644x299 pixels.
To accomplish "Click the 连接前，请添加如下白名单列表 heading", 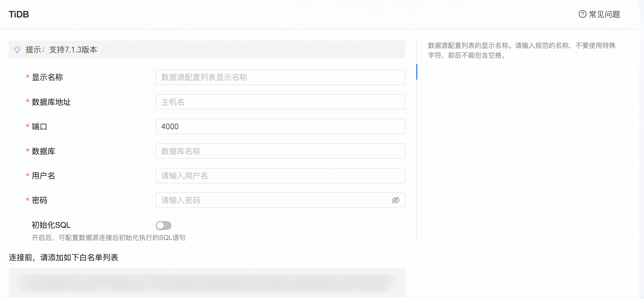I will tap(64, 257).
